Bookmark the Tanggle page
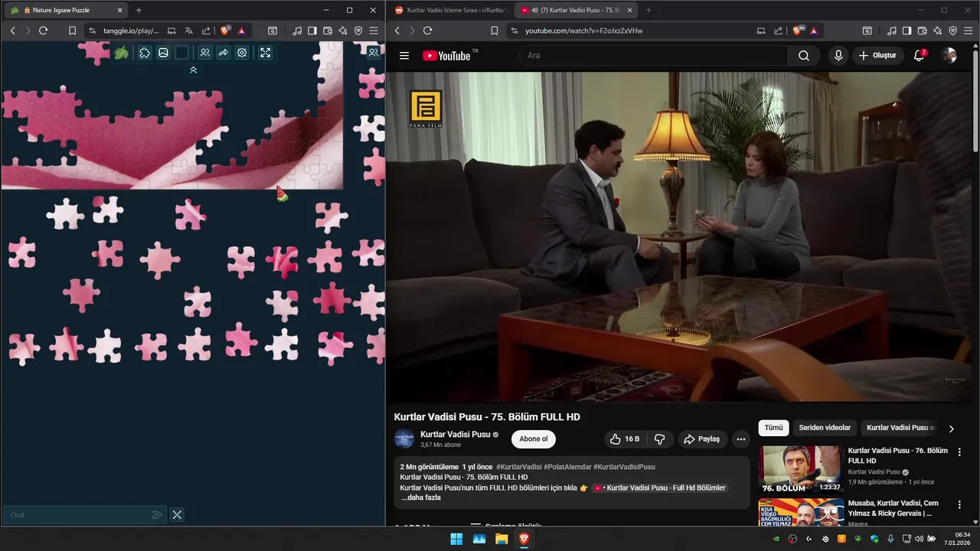This screenshot has width=980, height=551. (72, 31)
